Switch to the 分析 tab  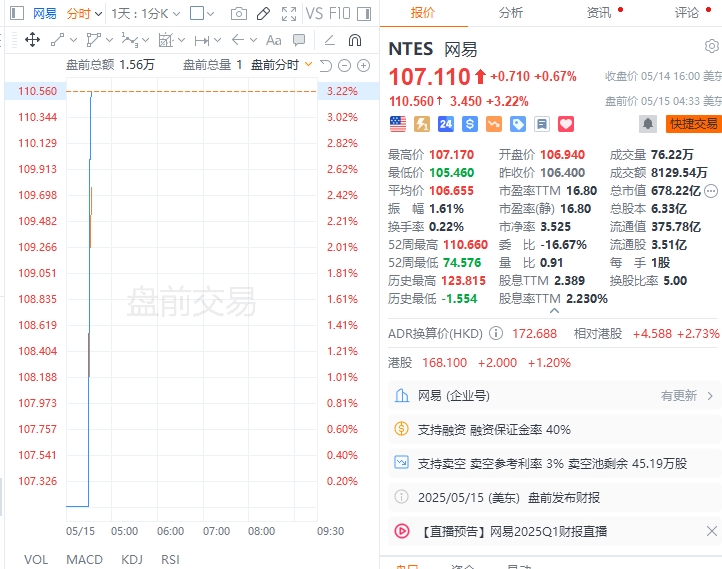tap(511, 13)
